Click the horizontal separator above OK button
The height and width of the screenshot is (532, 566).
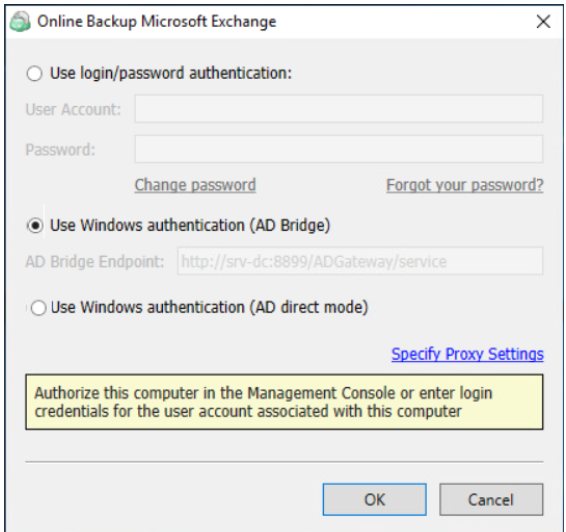coord(284,461)
